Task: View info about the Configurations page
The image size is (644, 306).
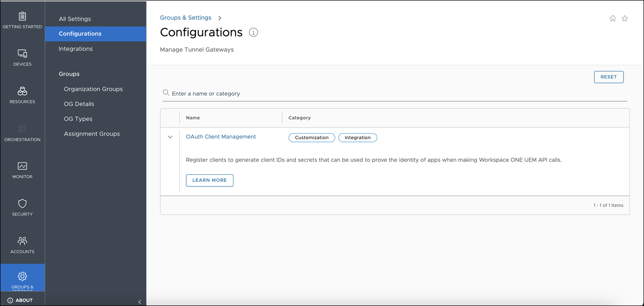Action: [x=253, y=32]
